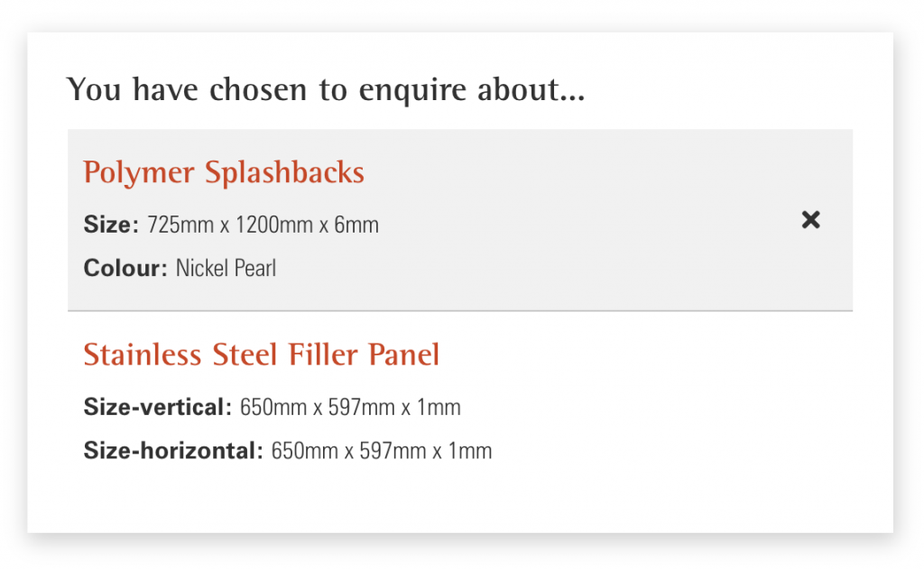Image resolution: width=924 pixels, height=570 pixels.
Task: Select the Size-horizontal dimensions value
Action: (382, 451)
